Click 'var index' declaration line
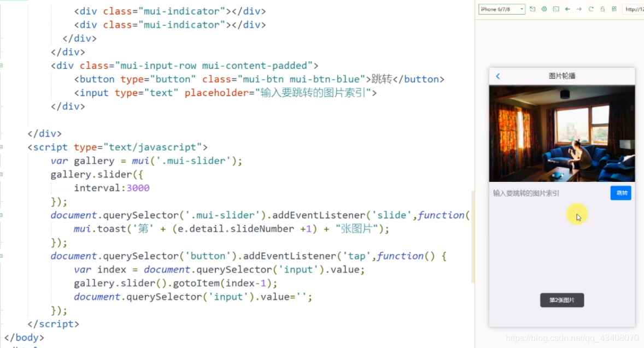The width and height of the screenshot is (644, 348). (219, 270)
